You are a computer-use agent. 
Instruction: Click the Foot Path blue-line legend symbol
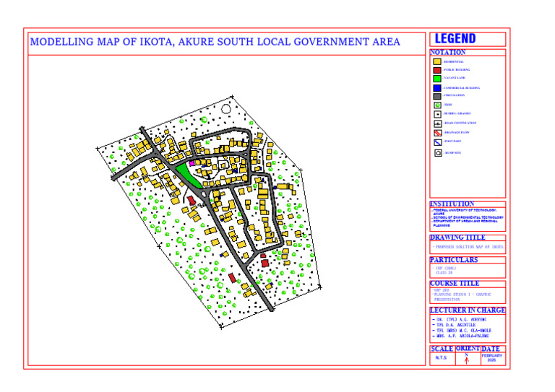point(438,142)
